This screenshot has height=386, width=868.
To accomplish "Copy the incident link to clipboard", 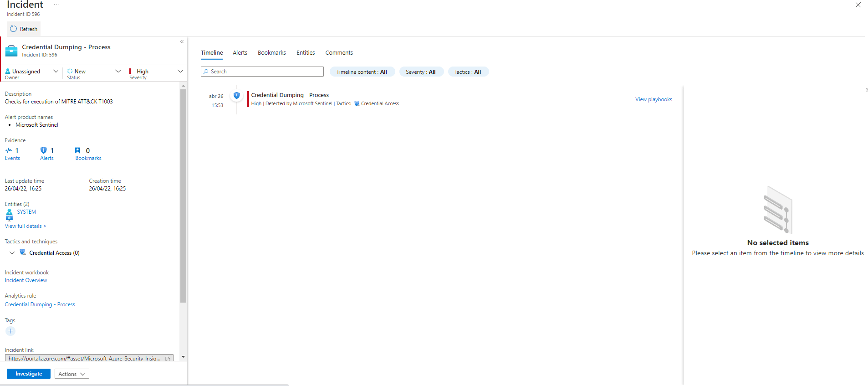I will [x=168, y=359].
